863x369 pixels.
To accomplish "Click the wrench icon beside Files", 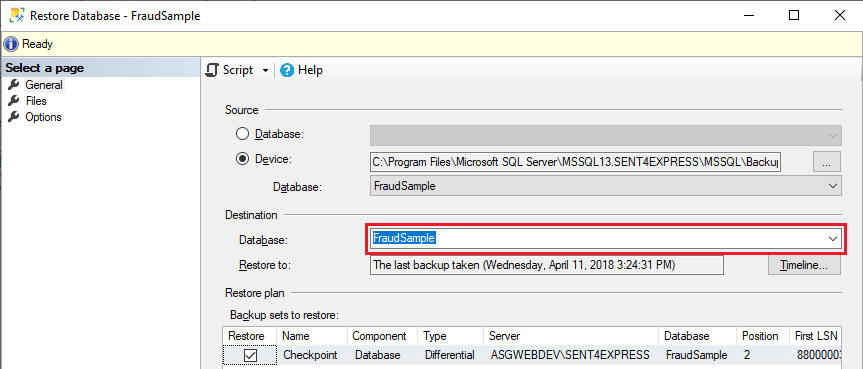I will point(14,101).
